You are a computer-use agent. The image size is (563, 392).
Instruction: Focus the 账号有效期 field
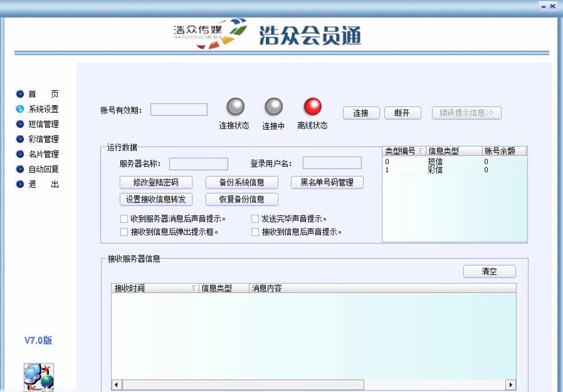coord(179,110)
